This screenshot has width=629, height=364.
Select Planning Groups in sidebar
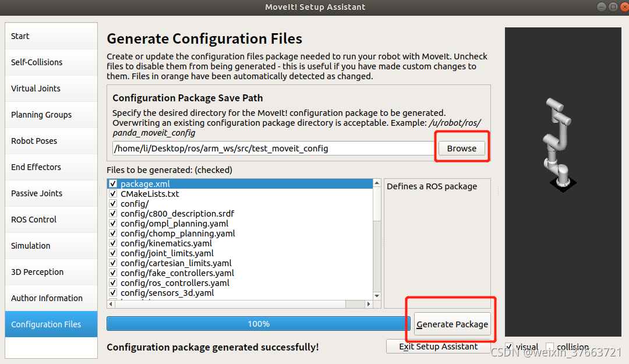click(x=51, y=115)
